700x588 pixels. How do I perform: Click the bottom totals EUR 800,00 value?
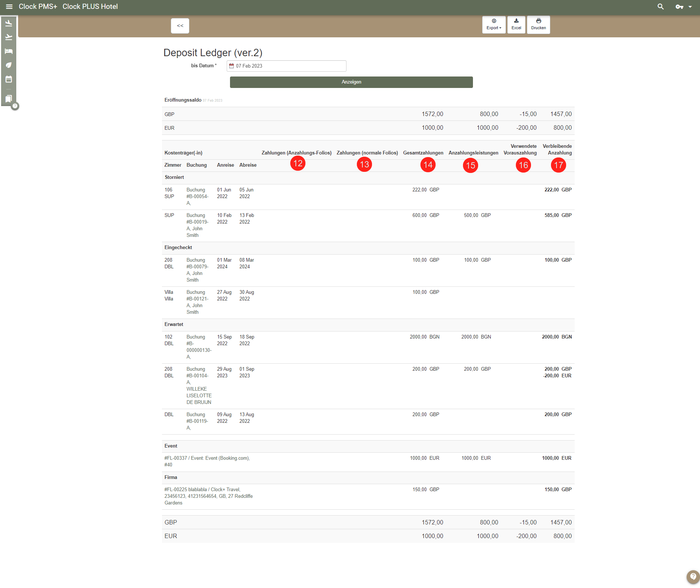(x=562, y=536)
